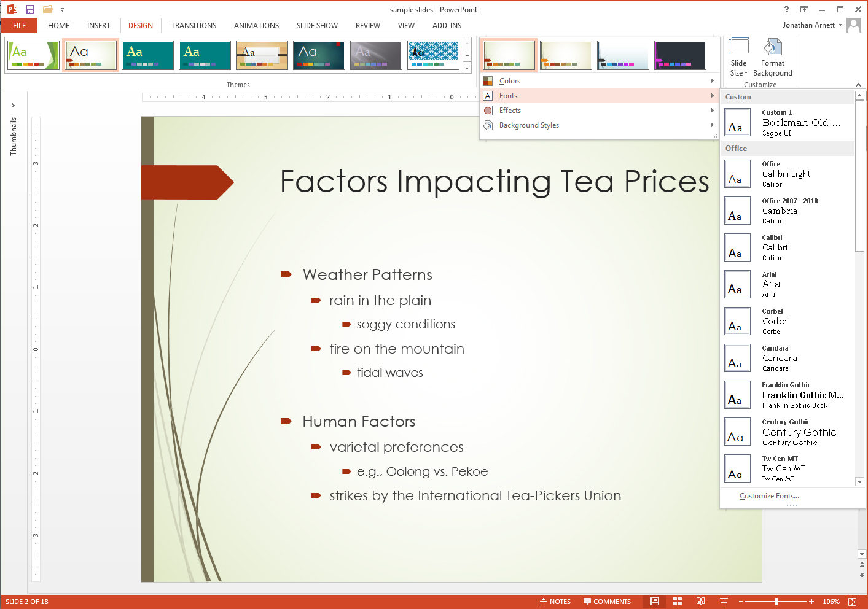Open PowerPoint Help question mark
The width and height of the screenshot is (868, 609).
(x=786, y=9)
